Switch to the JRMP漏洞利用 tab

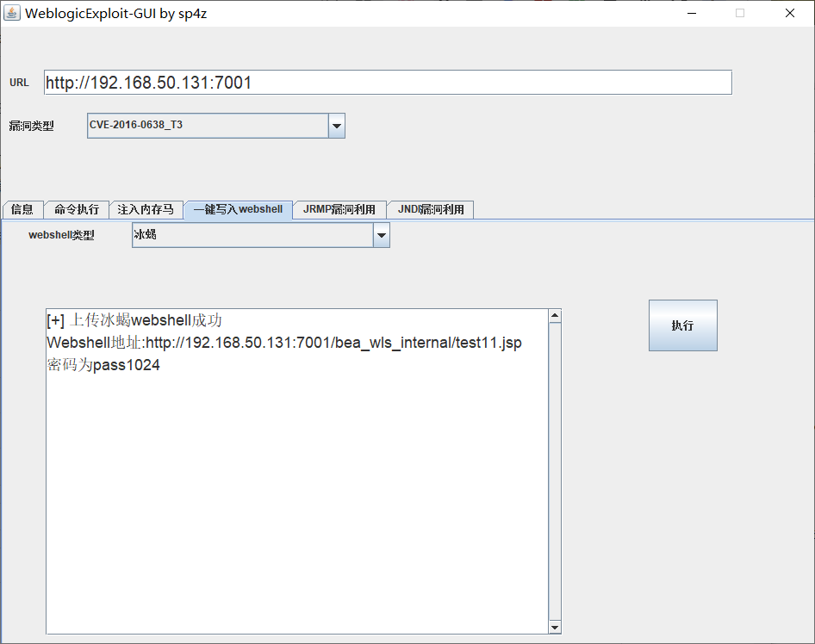pos(339,209)
